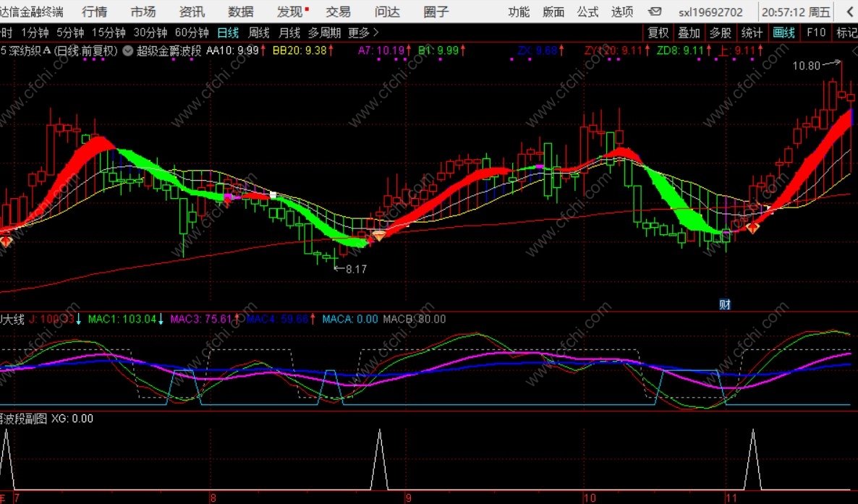This screenshot has width=858, height=504.
Task: Click the 叠加 overlay button
Action: click(x=689, y=33)
